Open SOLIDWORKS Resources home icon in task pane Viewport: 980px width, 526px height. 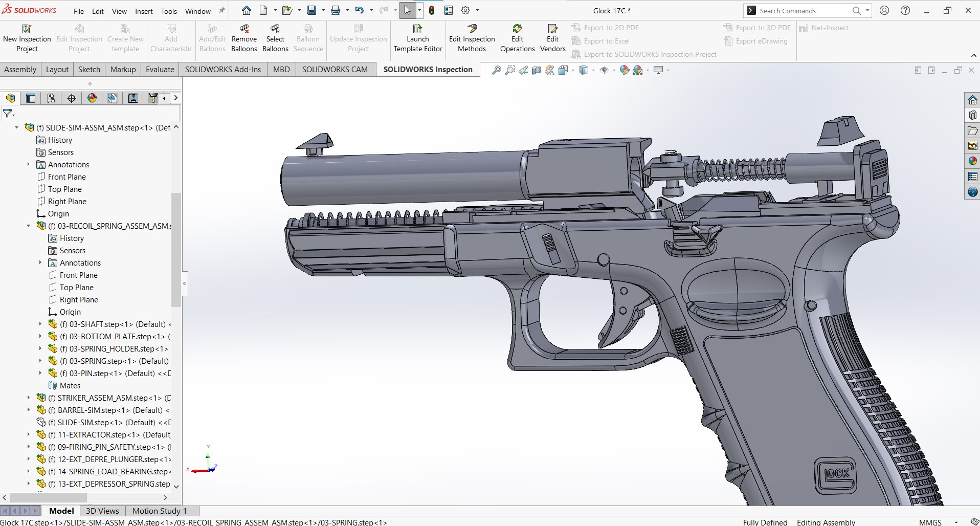(972, 100)
